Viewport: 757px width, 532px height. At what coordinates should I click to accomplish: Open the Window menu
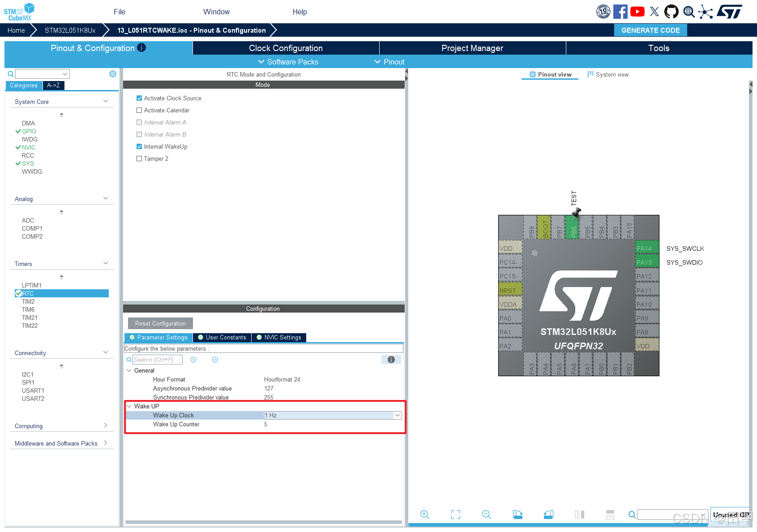coord(216,12)
